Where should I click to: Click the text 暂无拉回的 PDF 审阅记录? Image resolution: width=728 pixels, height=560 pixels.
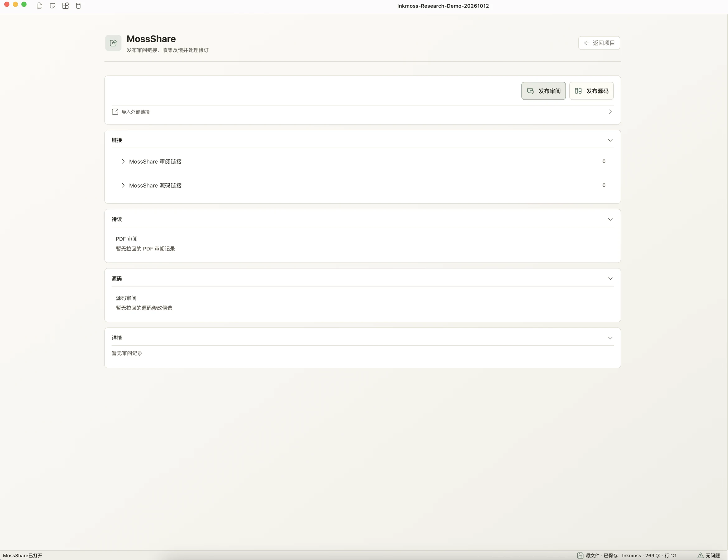click(145, 249)
